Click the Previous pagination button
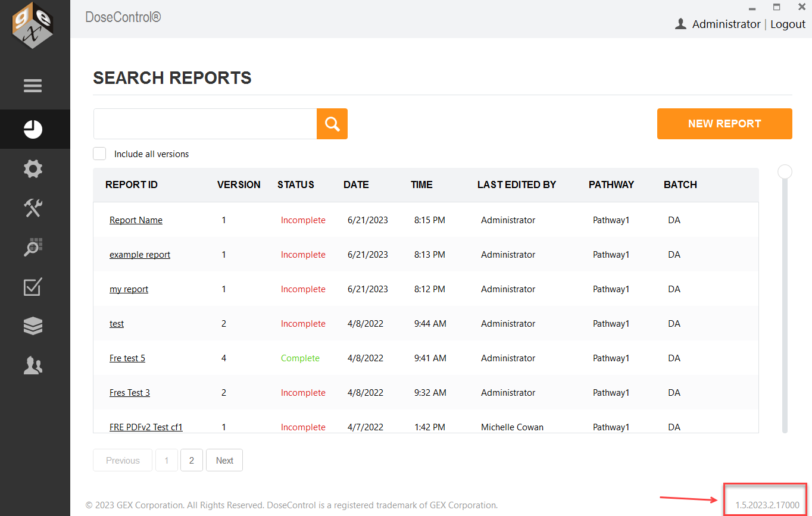Viewport: 812px width, 516px height. pos(123,460)
